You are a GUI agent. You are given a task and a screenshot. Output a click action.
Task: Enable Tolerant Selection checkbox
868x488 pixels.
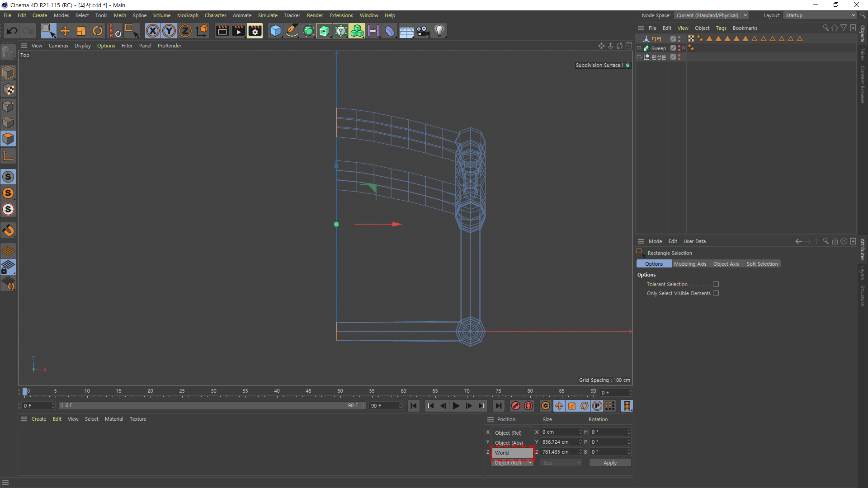[x=716, y=284]
